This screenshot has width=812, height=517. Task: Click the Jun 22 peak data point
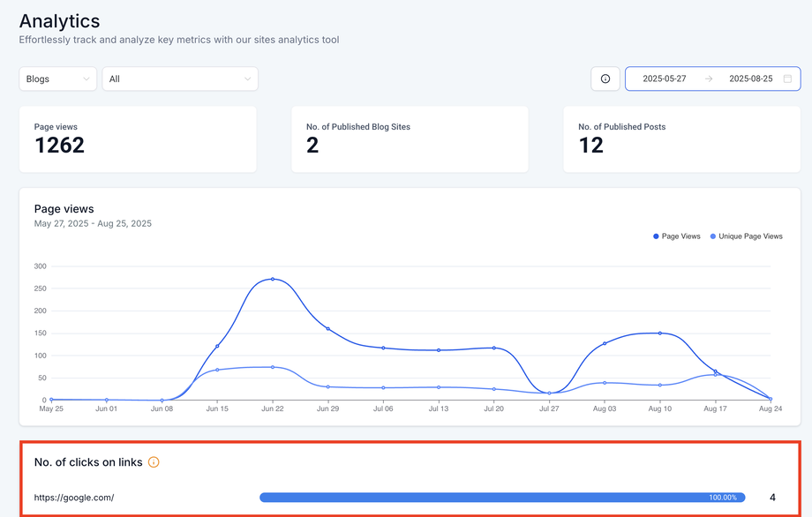pos(273,279)
